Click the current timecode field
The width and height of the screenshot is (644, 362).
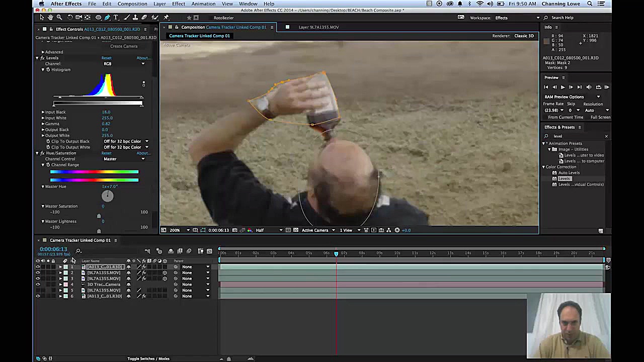(53, 249)
